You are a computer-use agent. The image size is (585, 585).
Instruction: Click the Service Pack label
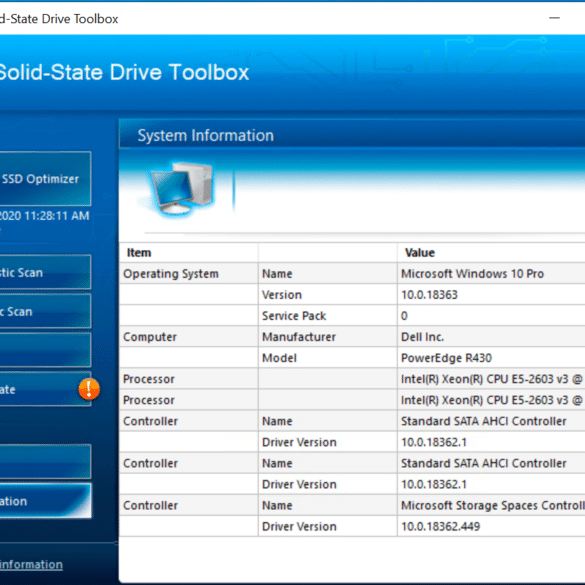coord(294,316)
